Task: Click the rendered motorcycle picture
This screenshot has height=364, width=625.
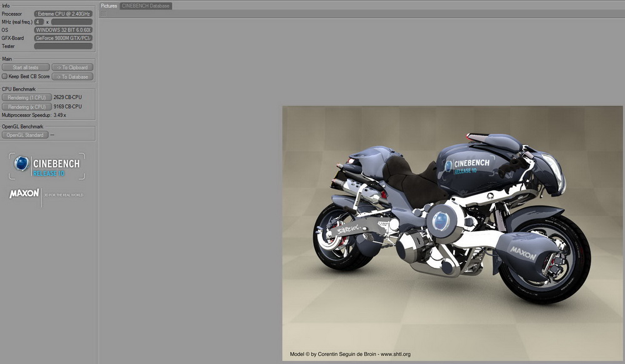Action: point(452,234)
